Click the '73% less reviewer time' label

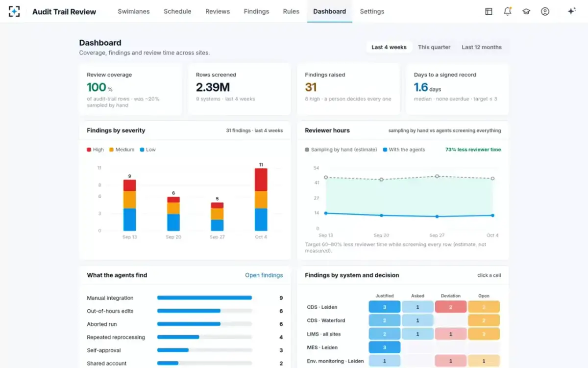coord(473,150)
